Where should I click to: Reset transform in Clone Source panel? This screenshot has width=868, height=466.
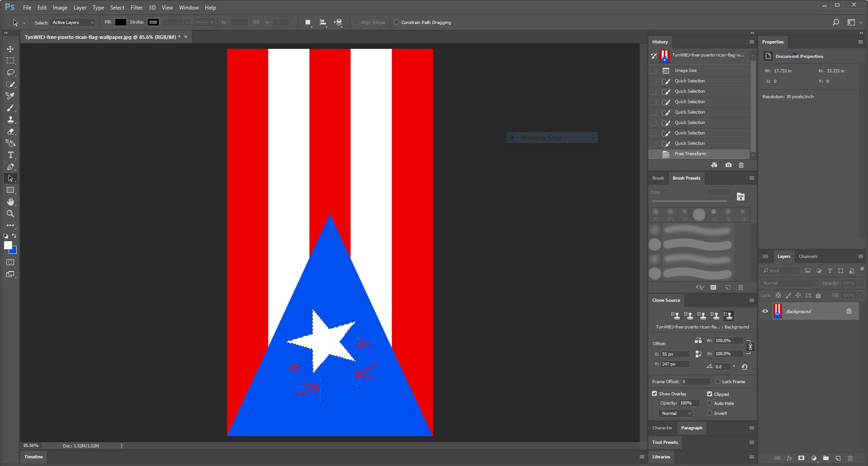(x=745, y=367)
